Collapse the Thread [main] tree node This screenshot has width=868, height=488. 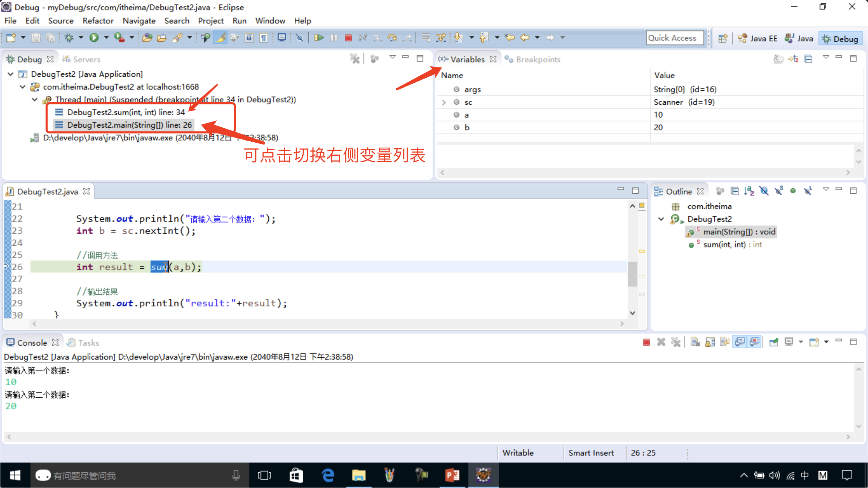pos(35,100)
